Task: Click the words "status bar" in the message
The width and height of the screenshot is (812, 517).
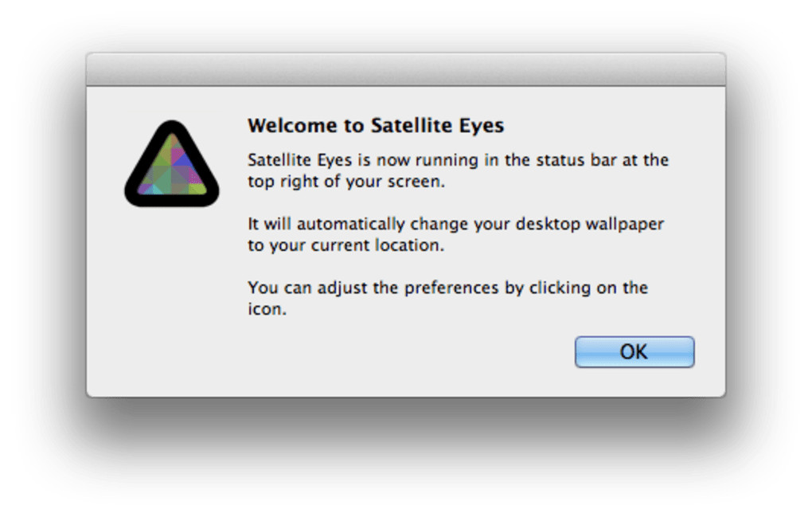Action: click(572, 160)
